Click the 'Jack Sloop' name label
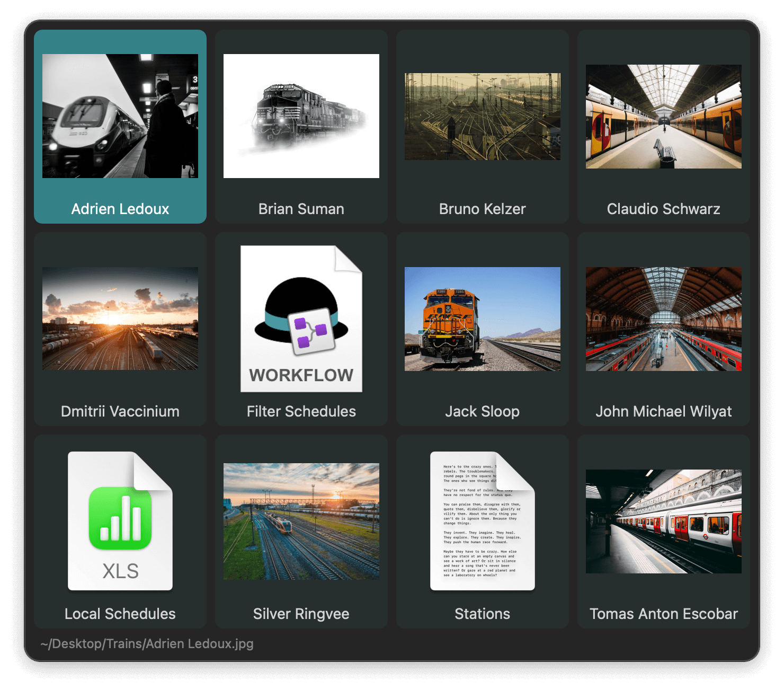Viewport: 784px width, 690px height. pyautogui.click(x=482, y=411)
